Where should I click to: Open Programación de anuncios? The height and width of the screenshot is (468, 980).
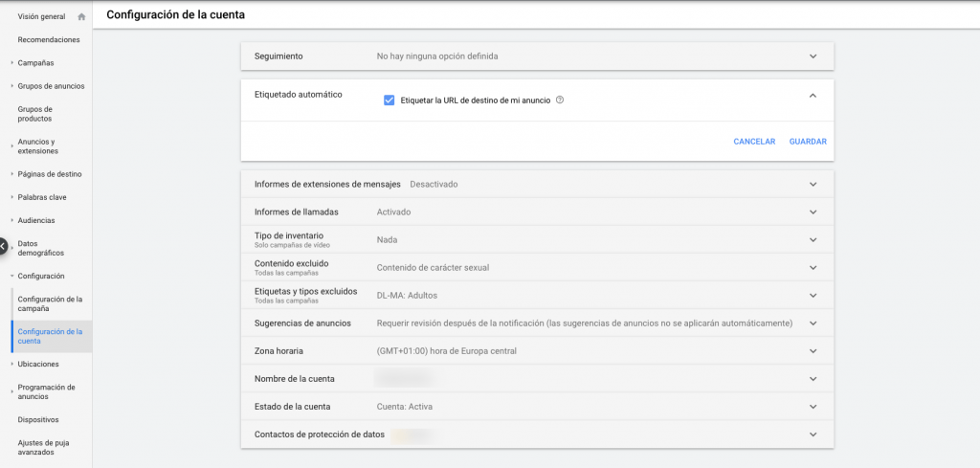tap(46, 391)
